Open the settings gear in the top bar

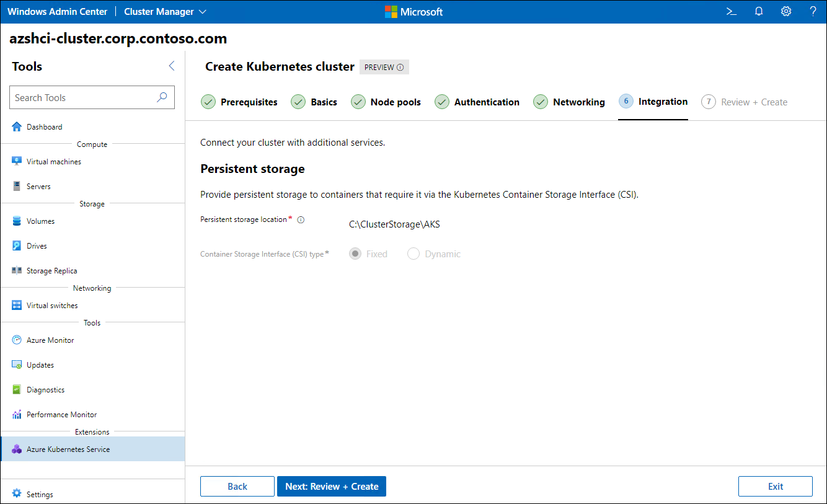coord(785,11)
